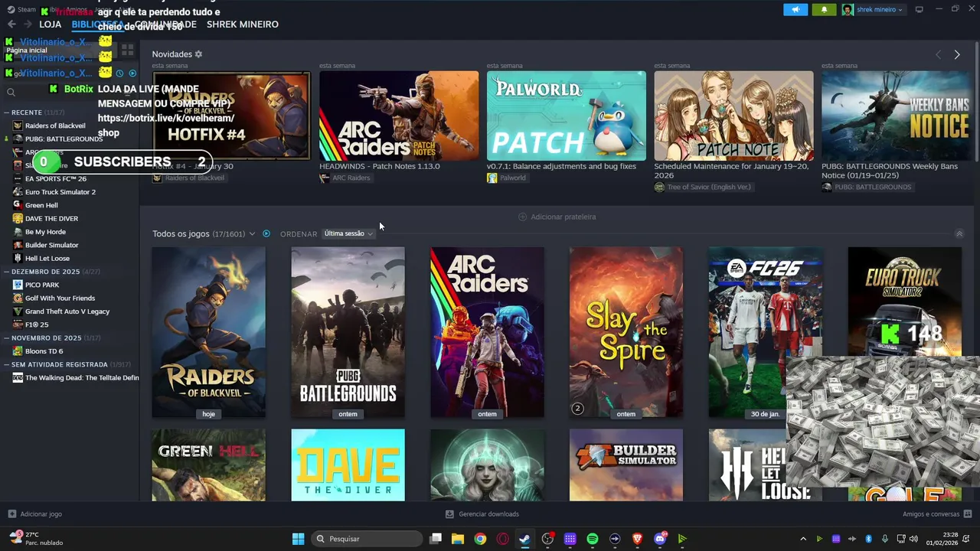
Task: Collapse the DEZEMBRO DE 2025 category
Action: 7,272
